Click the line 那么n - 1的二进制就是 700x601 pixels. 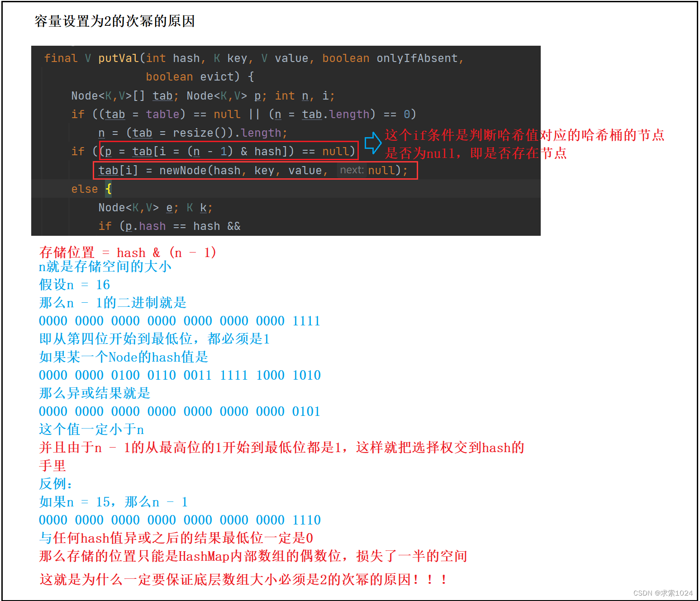pyautogui.click(x=113, y=302)
